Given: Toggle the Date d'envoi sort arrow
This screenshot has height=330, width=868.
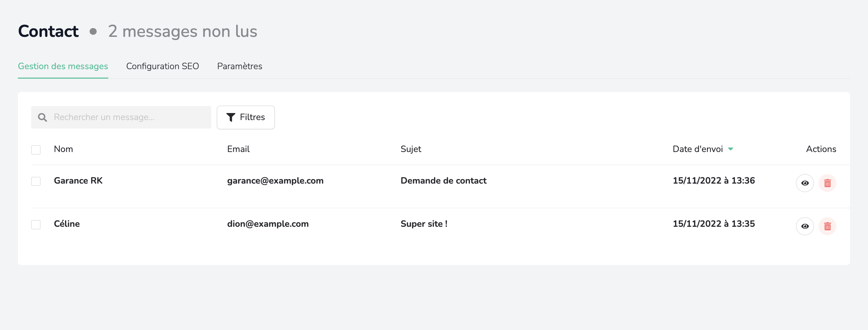Looking at the screenshot, I should coord(731,149).
